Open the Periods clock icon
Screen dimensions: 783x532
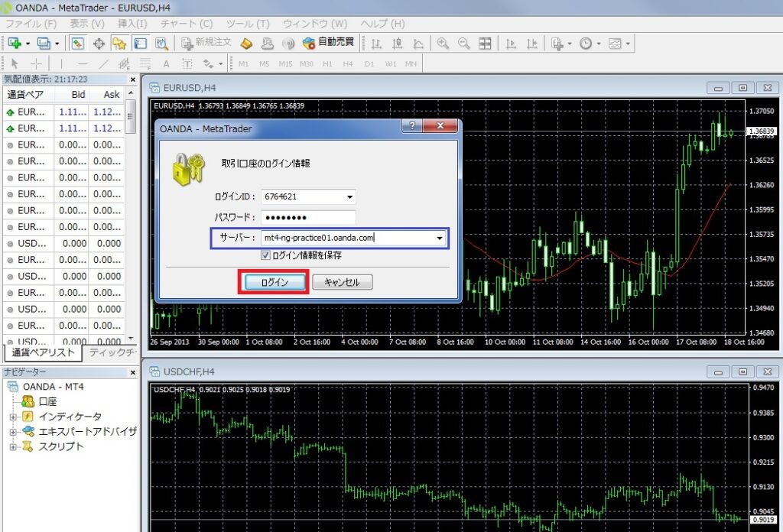click(586, 44)
